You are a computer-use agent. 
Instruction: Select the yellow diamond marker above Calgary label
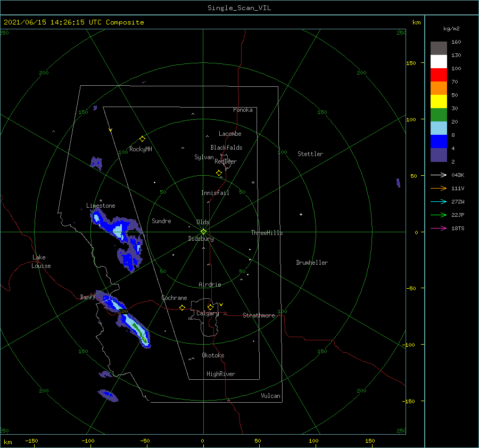point(210,307)
